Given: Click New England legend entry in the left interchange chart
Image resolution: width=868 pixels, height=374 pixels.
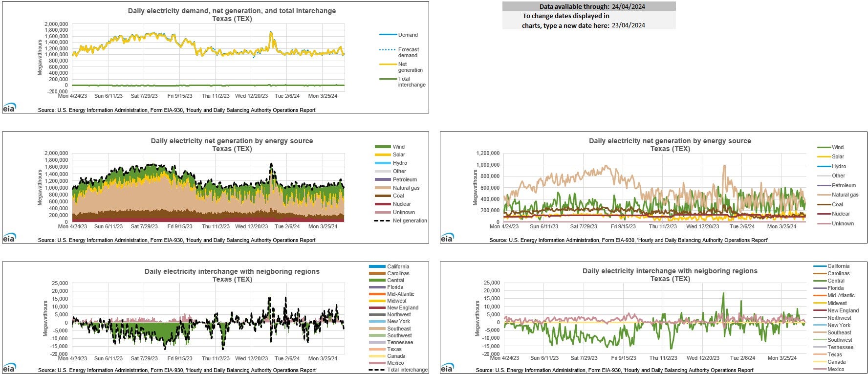Looking at the screenshot, I should point(394,308).
